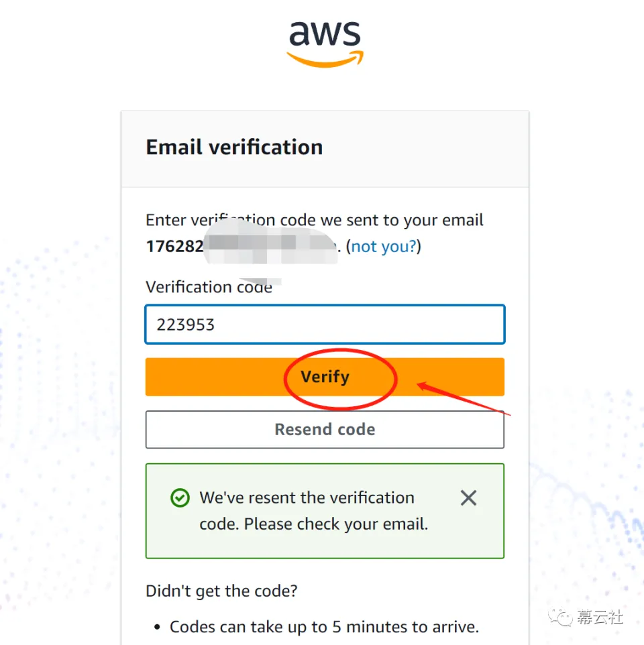
Task: Click the "Enter verification code we sent" instruction
Action: pyautogui.click(x=315, y=220)
